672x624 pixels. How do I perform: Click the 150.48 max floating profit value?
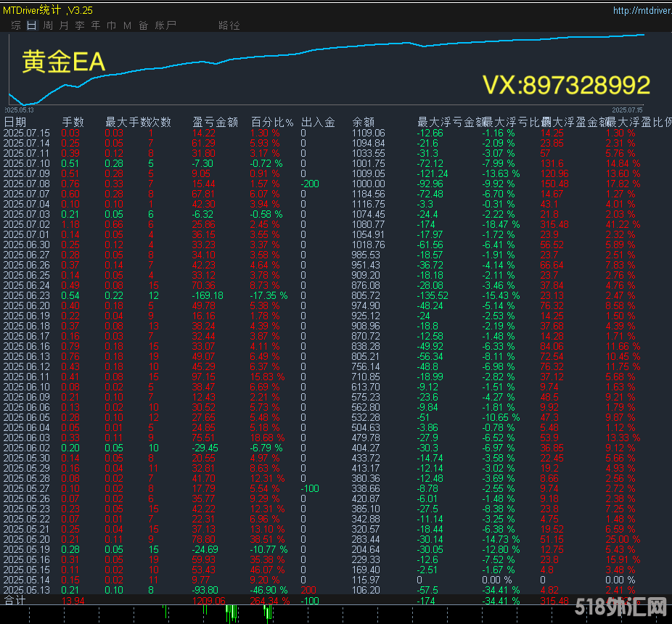coord(554,184)
